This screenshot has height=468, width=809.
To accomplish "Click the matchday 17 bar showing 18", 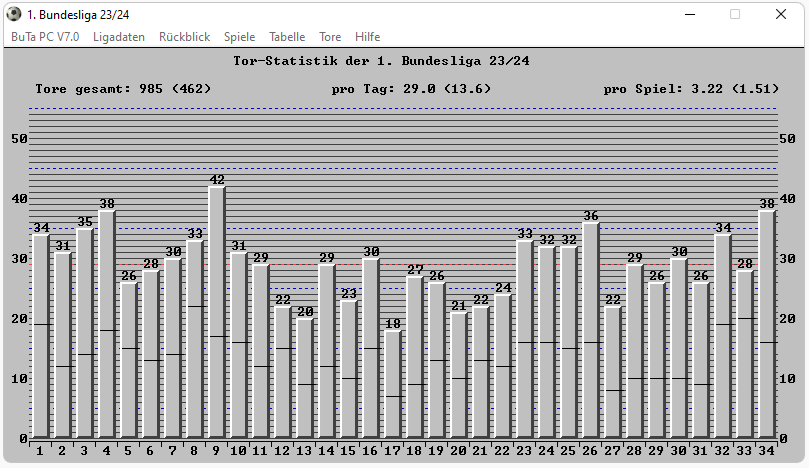I will tap(392, 384).
